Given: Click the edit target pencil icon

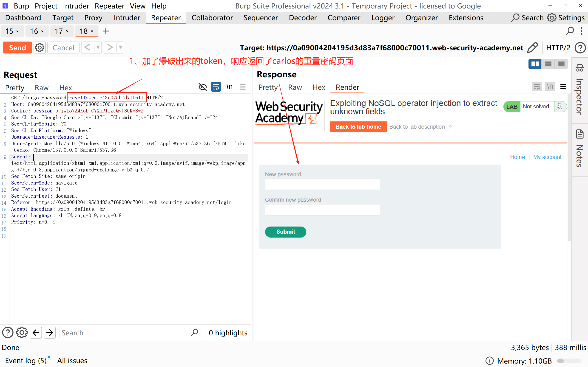Looking at the screenshot, I should [532, 48].
